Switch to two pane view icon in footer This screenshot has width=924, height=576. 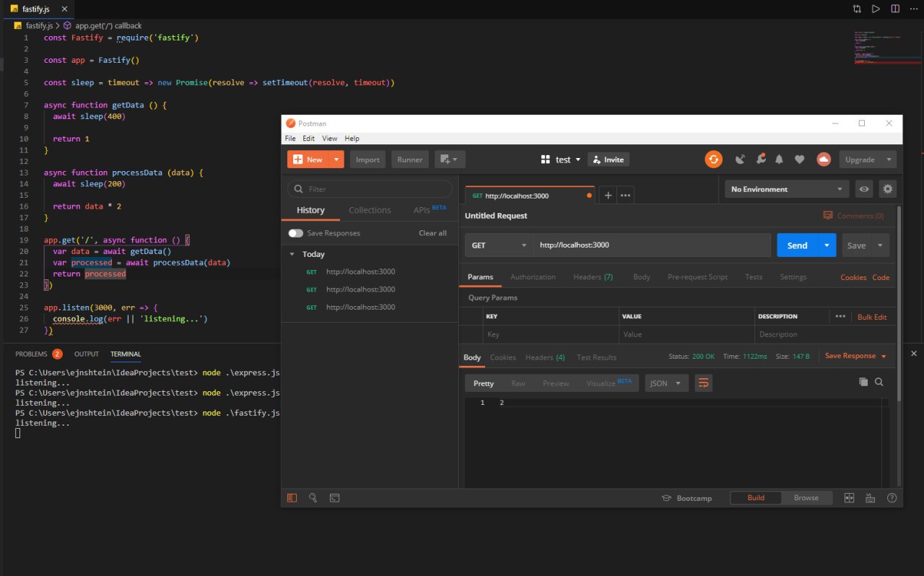849,498
